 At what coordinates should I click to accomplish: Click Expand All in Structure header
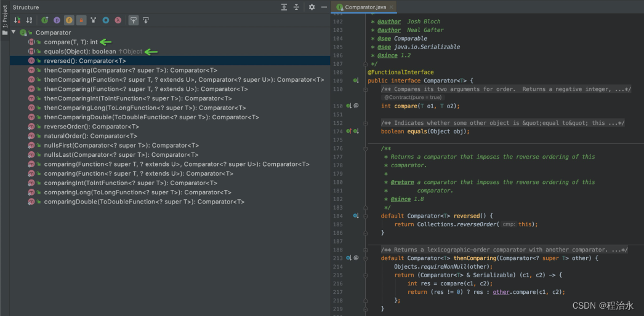[284, 7]
